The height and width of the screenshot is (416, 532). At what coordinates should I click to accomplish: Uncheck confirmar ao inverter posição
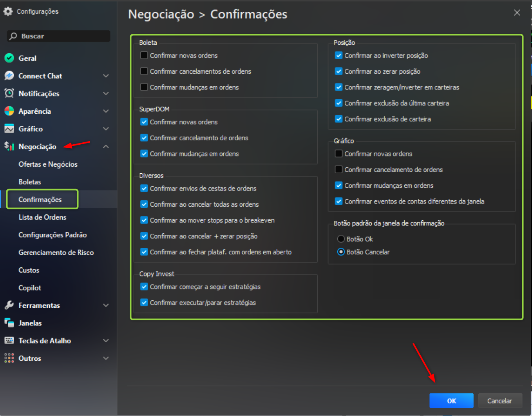[339, 55]
